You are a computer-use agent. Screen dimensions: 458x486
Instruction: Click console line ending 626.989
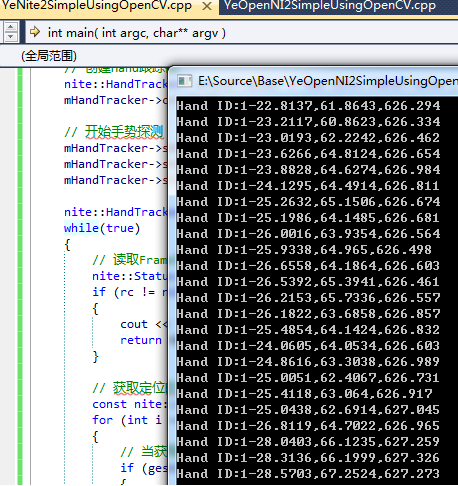[x=308, y=362]
